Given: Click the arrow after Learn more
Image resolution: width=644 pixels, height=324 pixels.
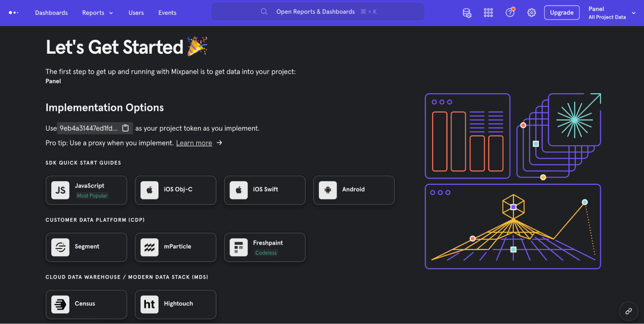Looking at the screenshot, I should [x=219, y=143].
